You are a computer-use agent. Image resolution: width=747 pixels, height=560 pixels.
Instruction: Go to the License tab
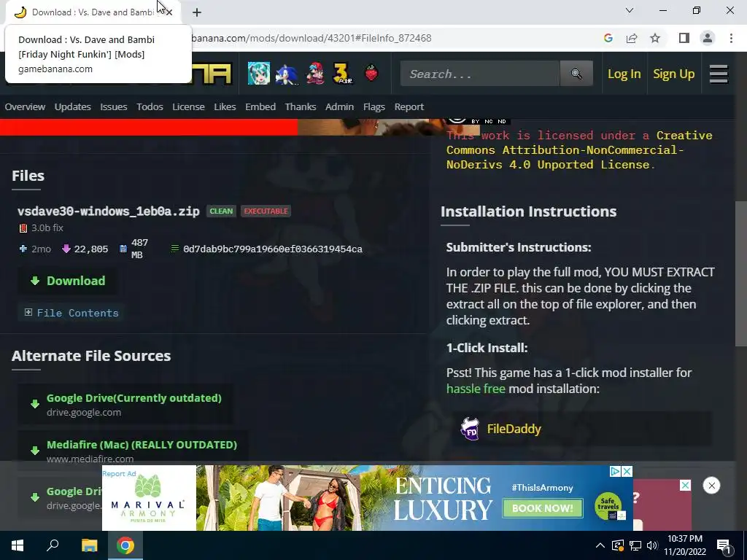point(188,106)
